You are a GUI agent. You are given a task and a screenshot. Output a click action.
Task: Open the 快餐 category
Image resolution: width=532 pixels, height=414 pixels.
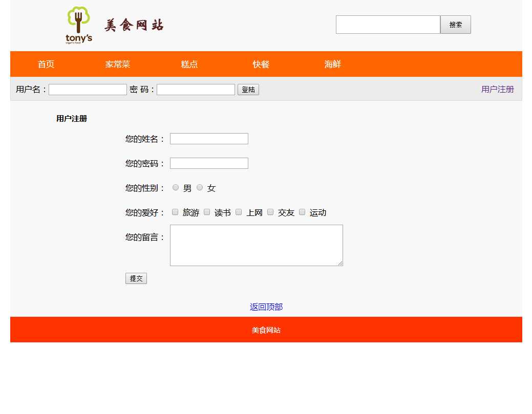click(x=261, y=64)
